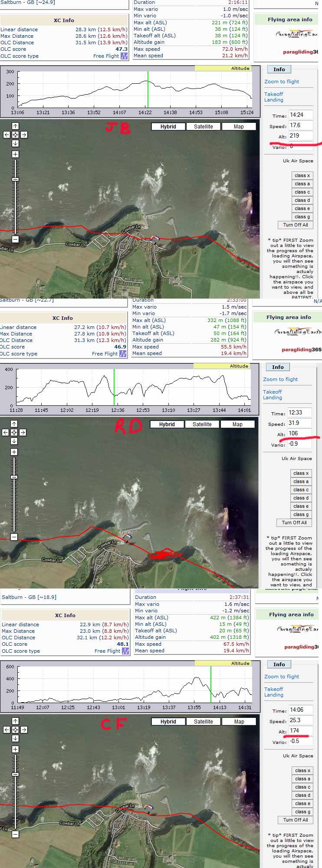Click the Alt field showing 106
This screenshot has height=868, width=322.
click(299, 433)
